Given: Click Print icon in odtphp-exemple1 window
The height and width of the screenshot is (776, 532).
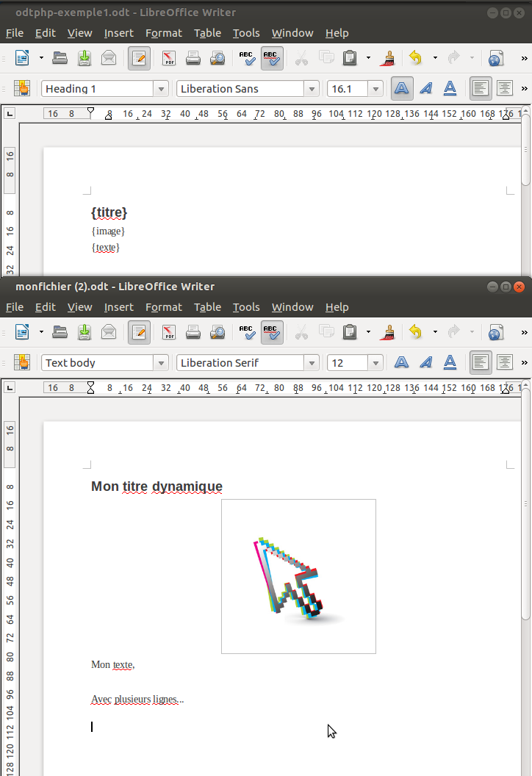Looking at the screenshot, I should pos(193,58).
